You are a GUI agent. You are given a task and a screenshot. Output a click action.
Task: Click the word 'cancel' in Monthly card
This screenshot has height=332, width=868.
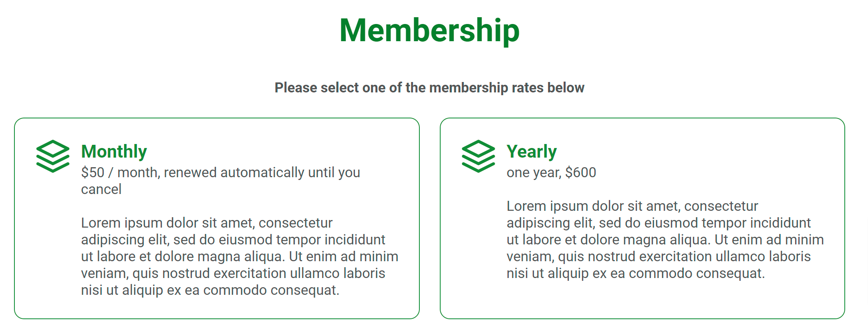coord(101,189)
